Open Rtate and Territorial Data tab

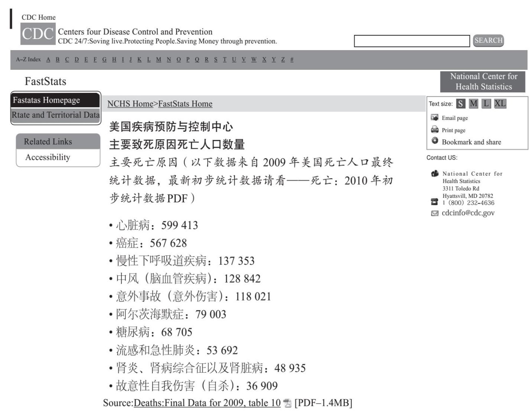pyautogui.click(x=55, y=115)
